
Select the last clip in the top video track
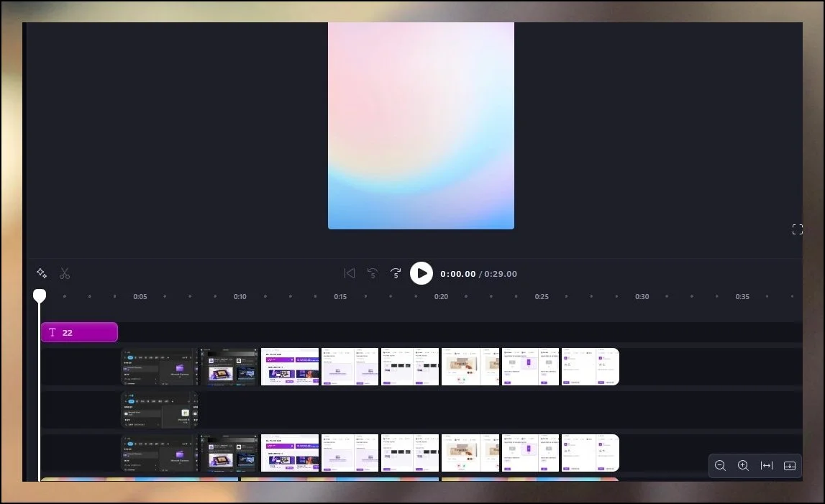590,367
